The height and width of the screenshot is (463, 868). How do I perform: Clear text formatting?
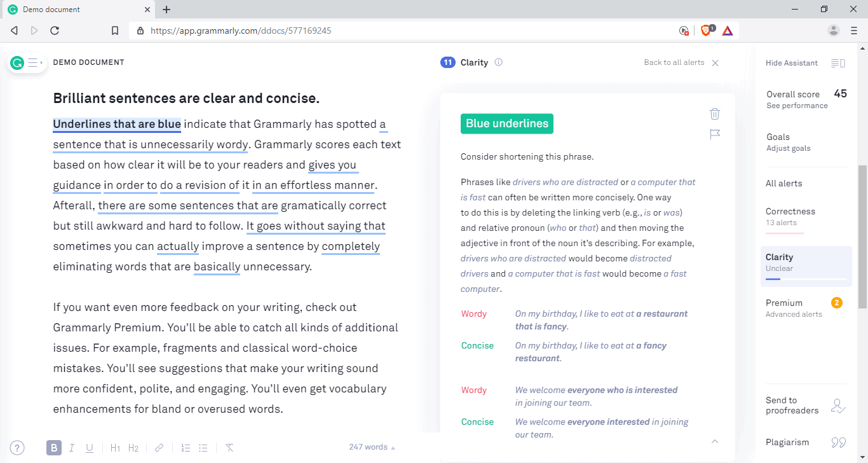tap(229, 448)
